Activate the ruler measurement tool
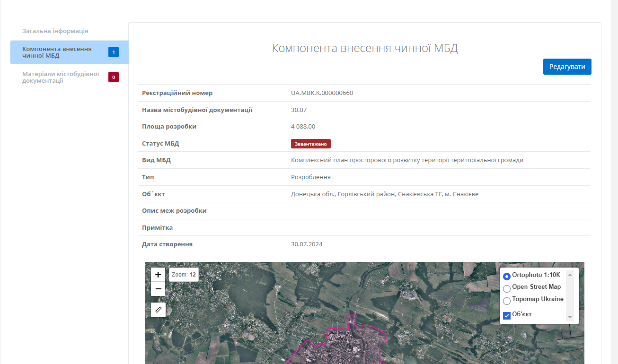Viewport: 618px width, 364px height. point(159,310)
